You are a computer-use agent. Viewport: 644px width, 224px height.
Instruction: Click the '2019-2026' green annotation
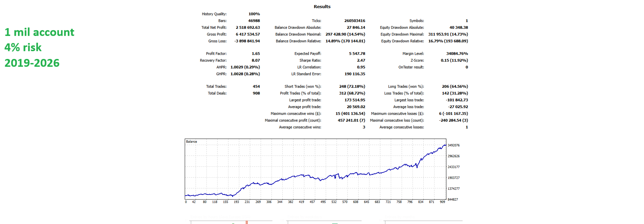point(32,63)
